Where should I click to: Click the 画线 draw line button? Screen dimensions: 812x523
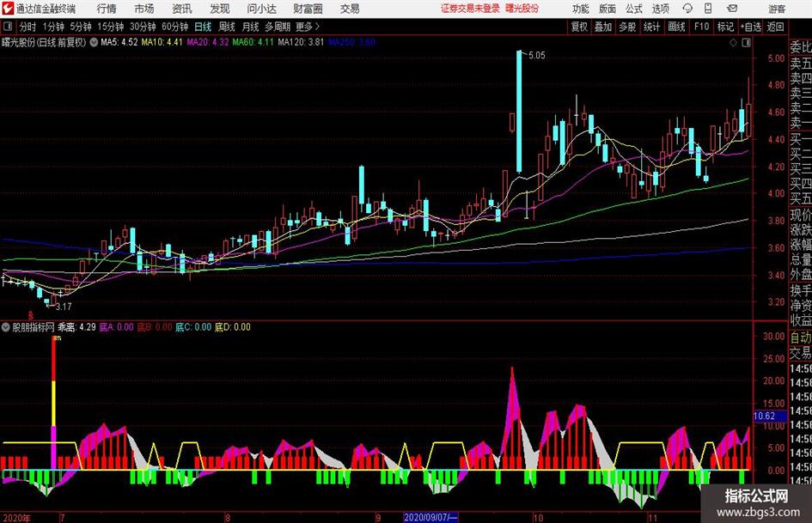pyautogui.click(x=676, y=27)
